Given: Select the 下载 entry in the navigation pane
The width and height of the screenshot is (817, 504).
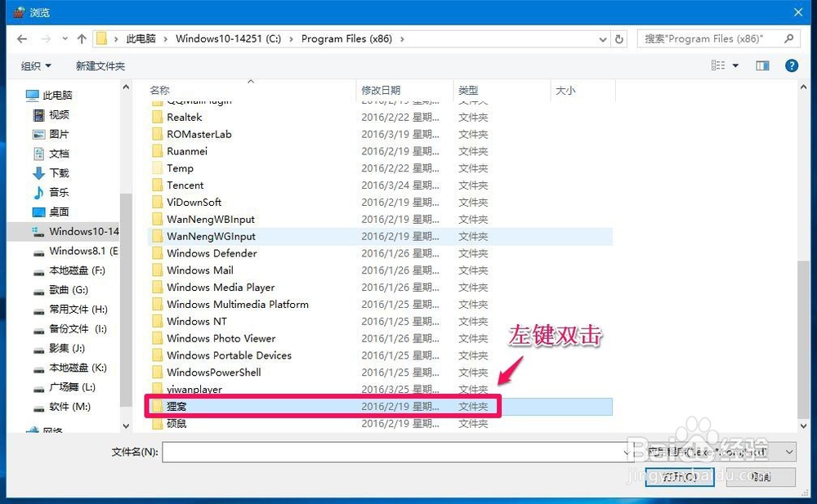Looking at the screenshot, I should (x=58, y=172).
